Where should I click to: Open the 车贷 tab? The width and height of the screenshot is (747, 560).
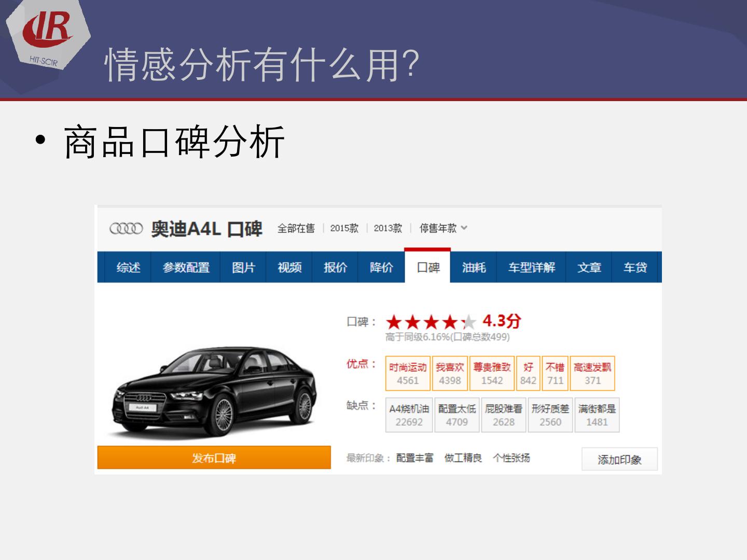tap(635, 268)
